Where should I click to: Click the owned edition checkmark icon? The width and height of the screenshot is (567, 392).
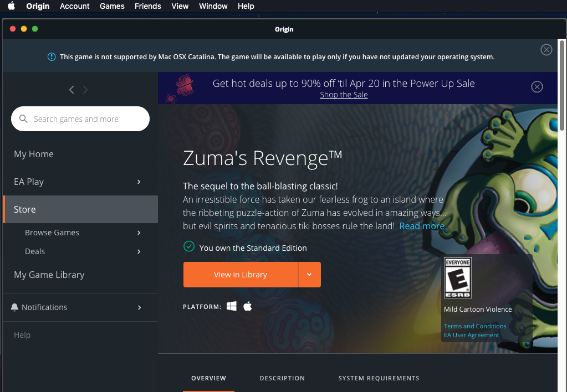click(189, 246)
